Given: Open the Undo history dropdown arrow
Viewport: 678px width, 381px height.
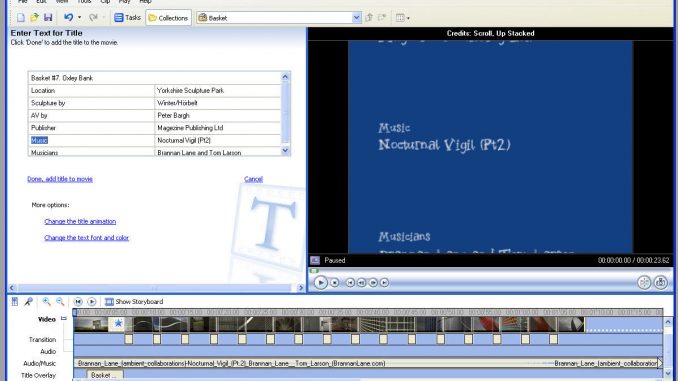Looking at the screenshot, I should [x=79, y=18].
